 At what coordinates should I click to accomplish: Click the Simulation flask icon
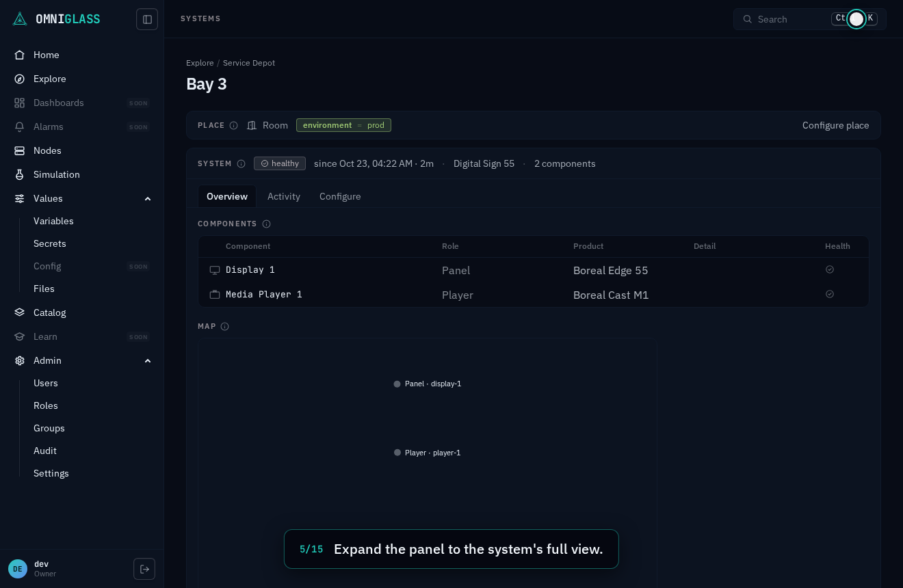pyautogui.click(x=20, y=174)
